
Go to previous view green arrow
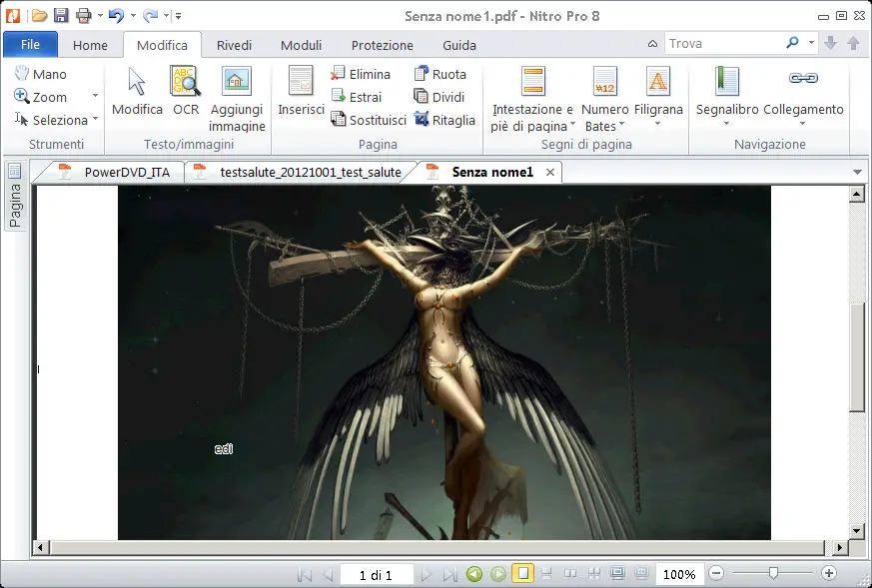click(474, 574)
